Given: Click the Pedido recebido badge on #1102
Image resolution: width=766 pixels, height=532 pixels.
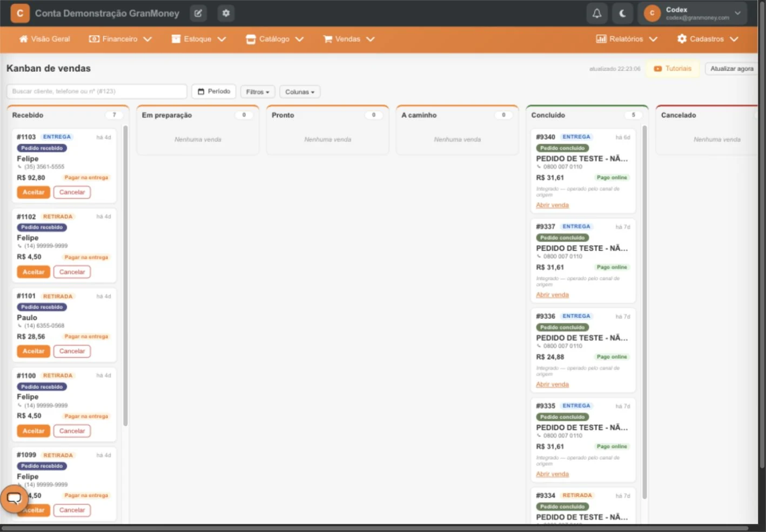Looking at the screenshot, I should pyautogui.click(x=42, y=227).
